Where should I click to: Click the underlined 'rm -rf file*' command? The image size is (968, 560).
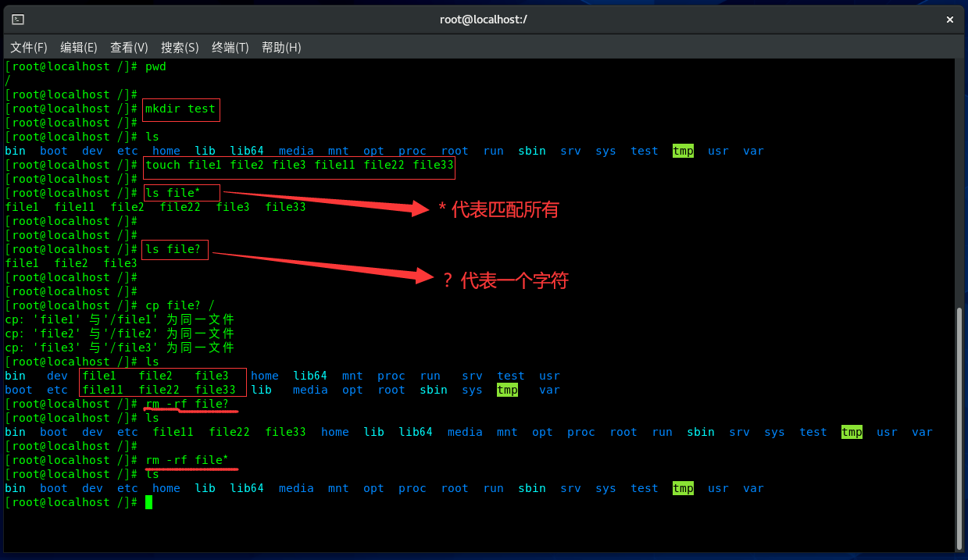(x=188, y=461)
